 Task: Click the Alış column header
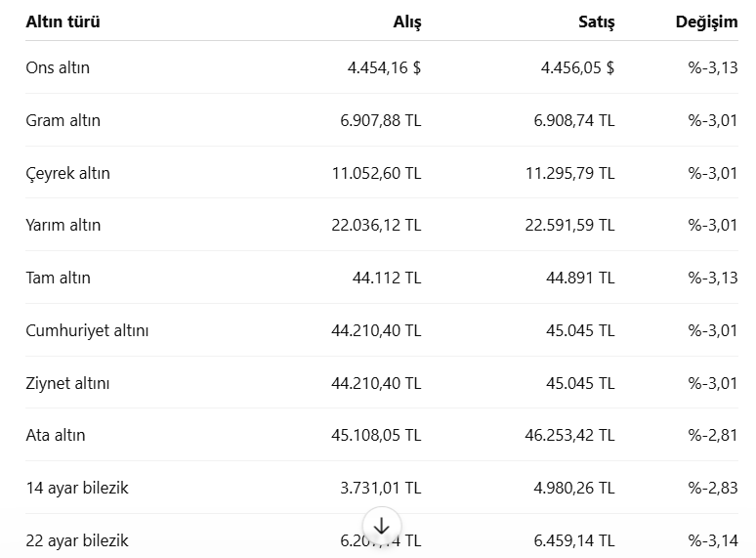click(x=407, y=21)
